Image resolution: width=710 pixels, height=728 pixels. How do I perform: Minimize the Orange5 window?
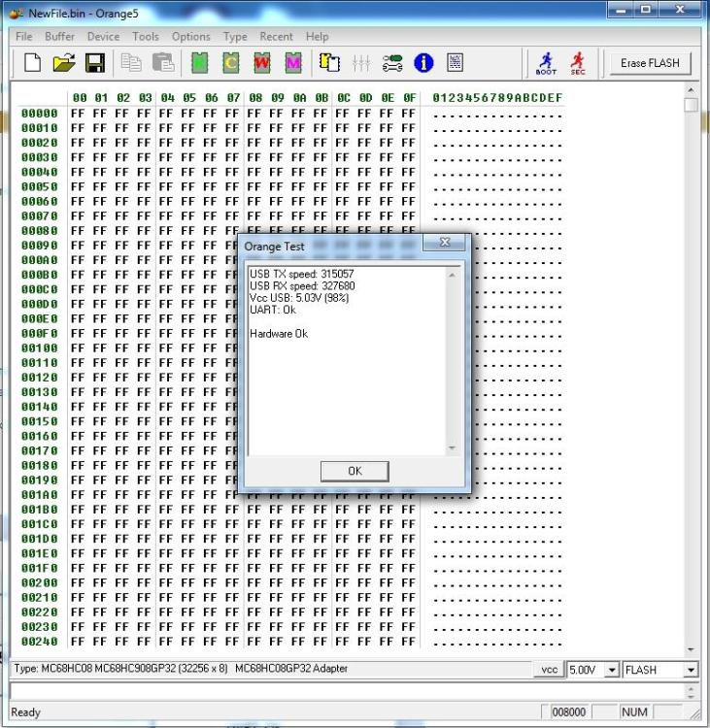pyautogui.click(x=622, y=10)
